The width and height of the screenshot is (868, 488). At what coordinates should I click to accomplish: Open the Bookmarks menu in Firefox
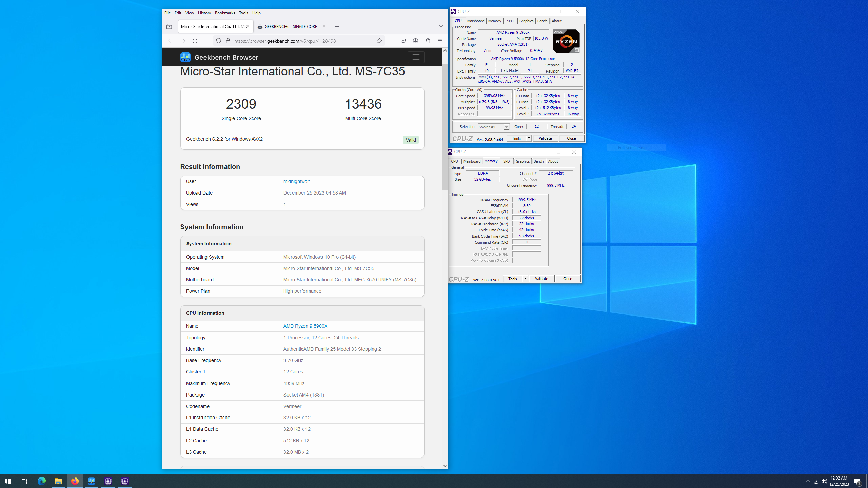pos(225,13)
